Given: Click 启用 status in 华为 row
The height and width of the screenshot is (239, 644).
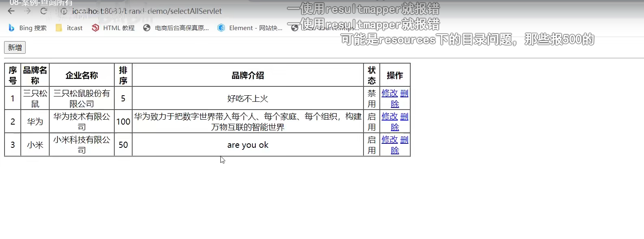Looking at the screenshot, I should click(372, 122).
